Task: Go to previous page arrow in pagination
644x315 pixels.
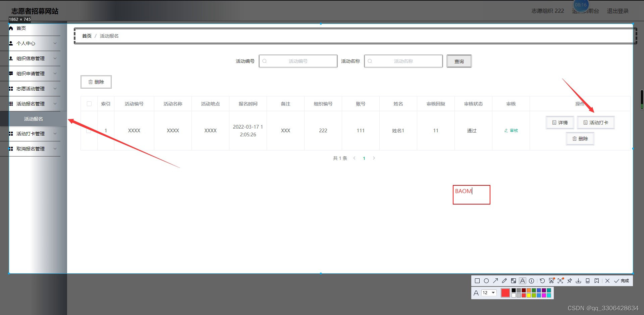Action: click(x=354, y=158)
